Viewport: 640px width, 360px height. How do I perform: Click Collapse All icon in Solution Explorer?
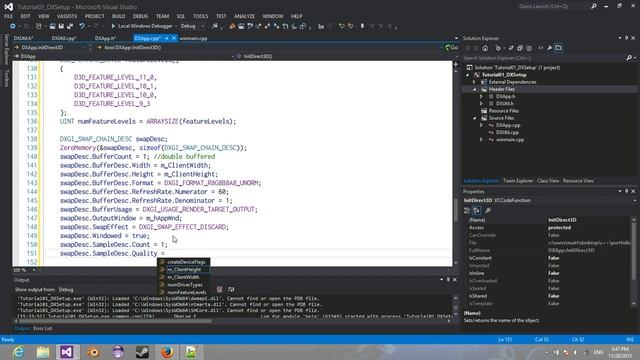(x=520, y=48)
